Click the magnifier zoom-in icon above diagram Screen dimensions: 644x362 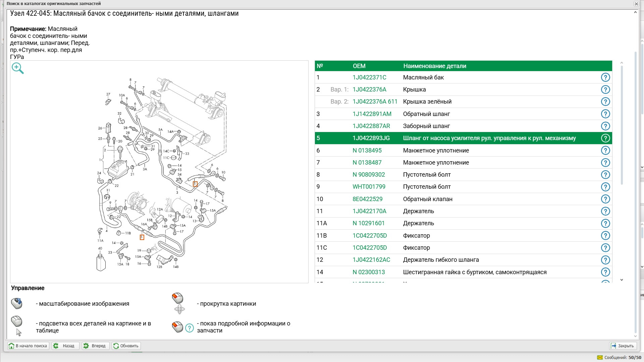[x=17, y=68]
